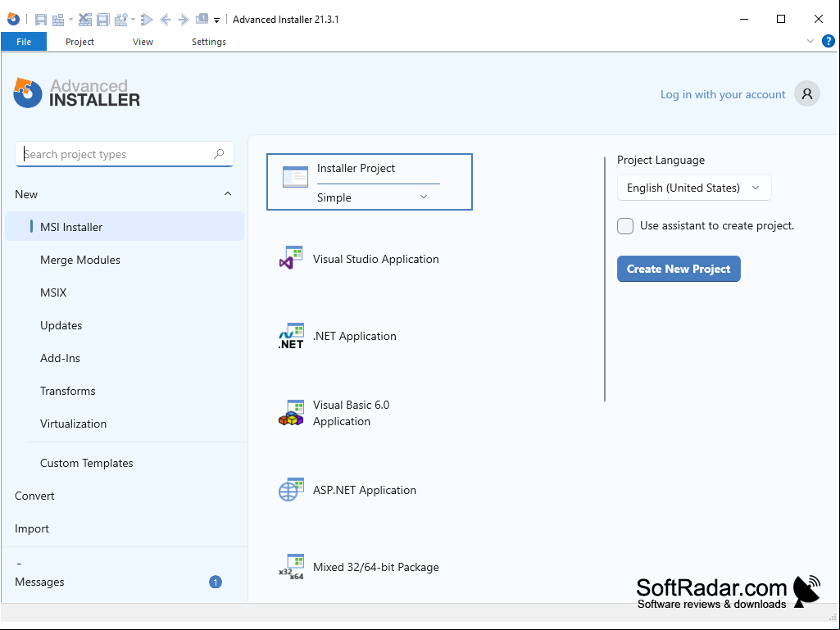Select the MSIX category
Viewport: 840px width, 630px height.
53,292
